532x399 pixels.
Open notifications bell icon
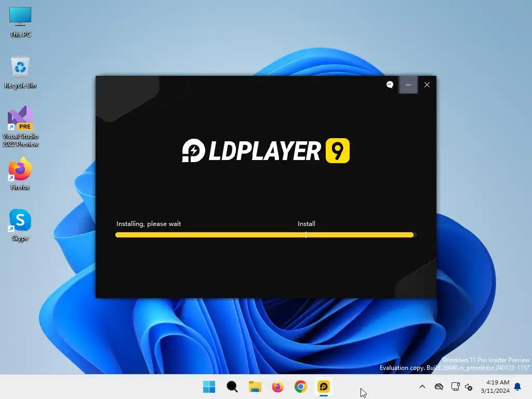(x=518, y=387)
